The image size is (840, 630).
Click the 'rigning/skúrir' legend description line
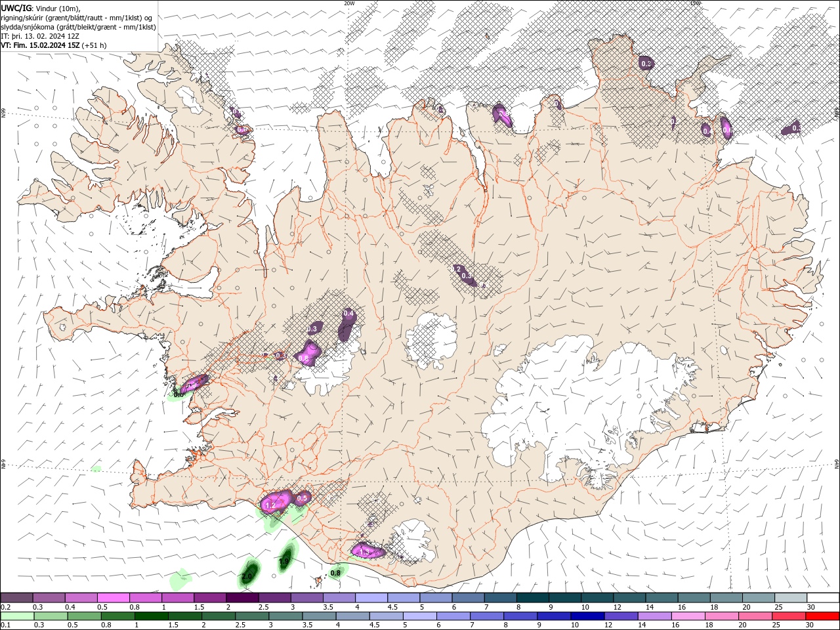(x=77, y=18)
